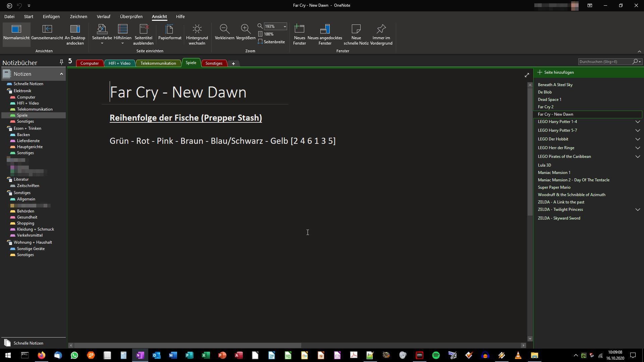
Task: Open the Hilfe ribbon tab
Action: (180, 16)
